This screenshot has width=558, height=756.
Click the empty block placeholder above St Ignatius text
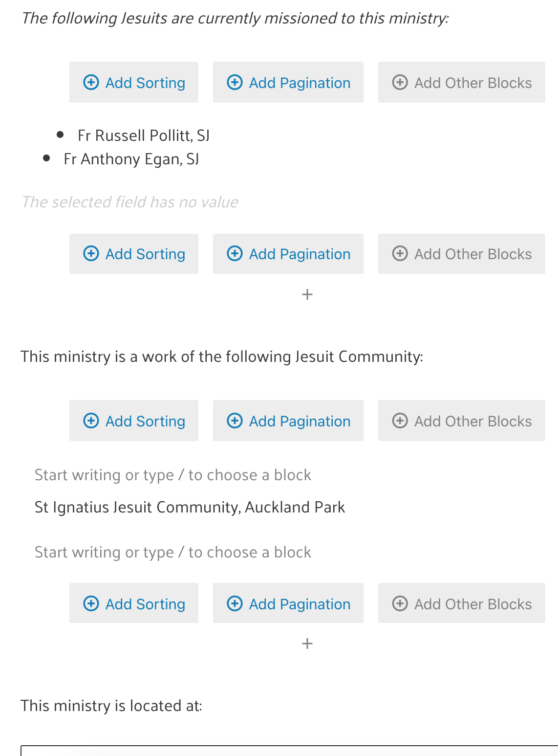tap(173, 475)
